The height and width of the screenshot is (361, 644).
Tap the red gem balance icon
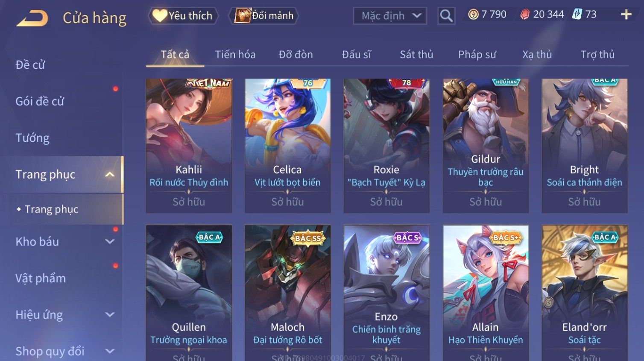click(x=525, y=15)
